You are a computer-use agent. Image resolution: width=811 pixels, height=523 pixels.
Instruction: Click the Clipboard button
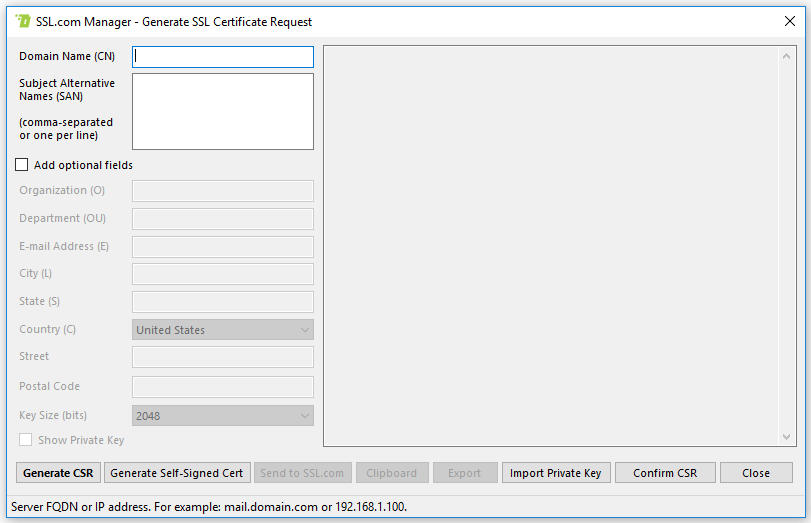coord(391,473)
